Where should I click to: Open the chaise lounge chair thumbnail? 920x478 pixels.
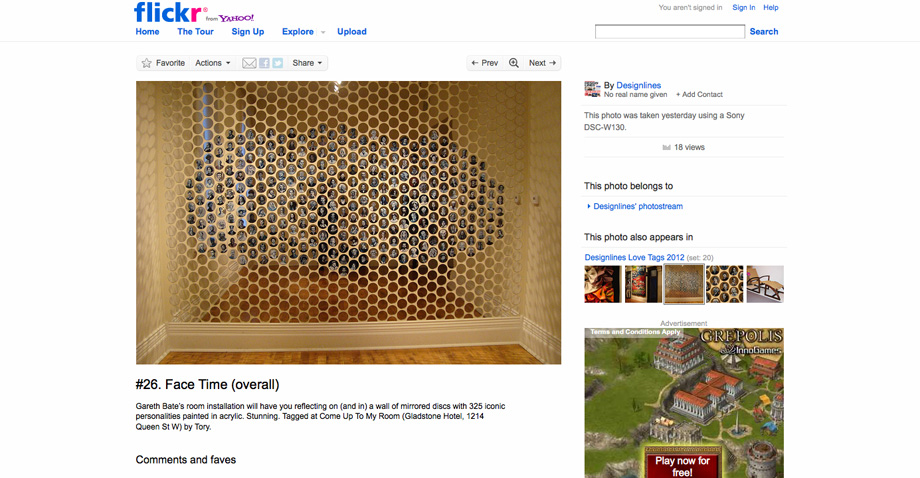(x=765, y=284)
